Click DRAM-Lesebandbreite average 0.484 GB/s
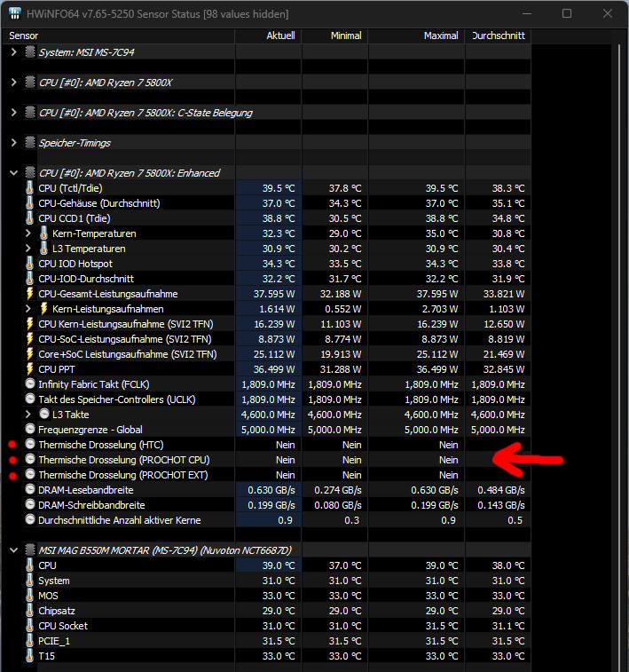The width and height of the screenshot is (629, 672). point(501,490)
